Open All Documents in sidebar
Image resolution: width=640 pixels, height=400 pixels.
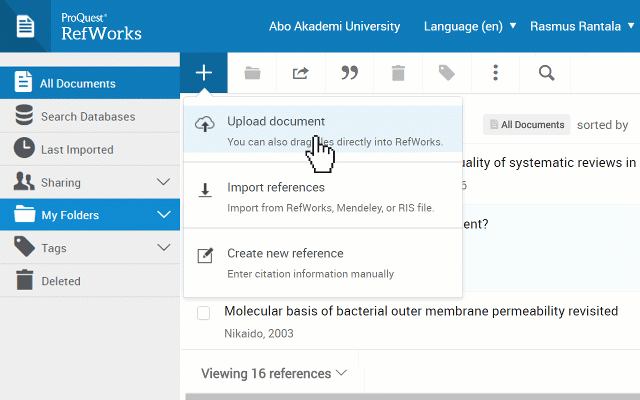pyautogui.click(x=90, y=83)
